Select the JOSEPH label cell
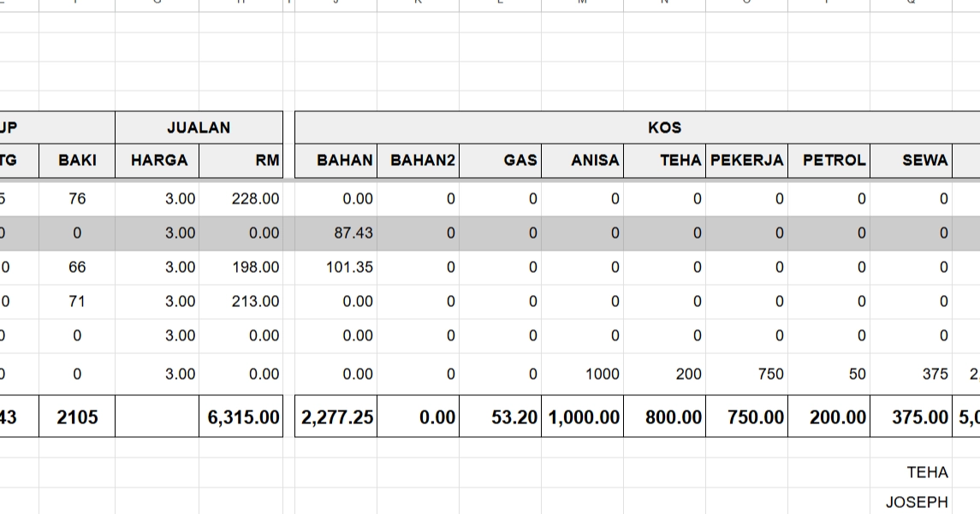Screen dimensions: 980x514 (912, 502)
